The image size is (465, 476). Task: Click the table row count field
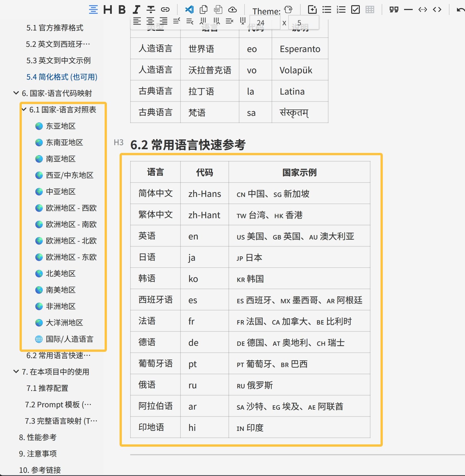(x=264, y=23)
